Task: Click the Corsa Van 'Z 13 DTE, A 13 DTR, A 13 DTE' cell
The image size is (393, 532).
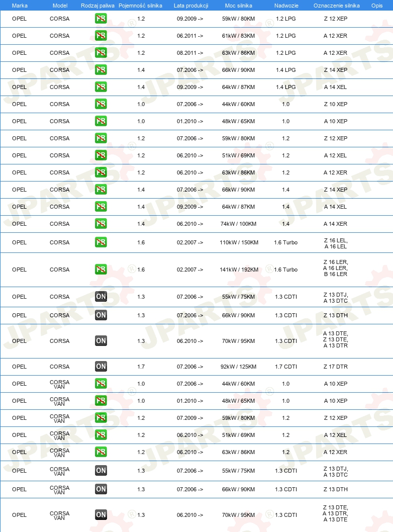Action: (335, 513)
